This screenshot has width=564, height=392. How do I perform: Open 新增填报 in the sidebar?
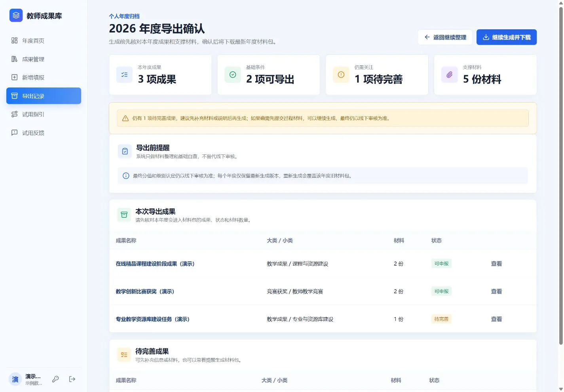point(44,77)
